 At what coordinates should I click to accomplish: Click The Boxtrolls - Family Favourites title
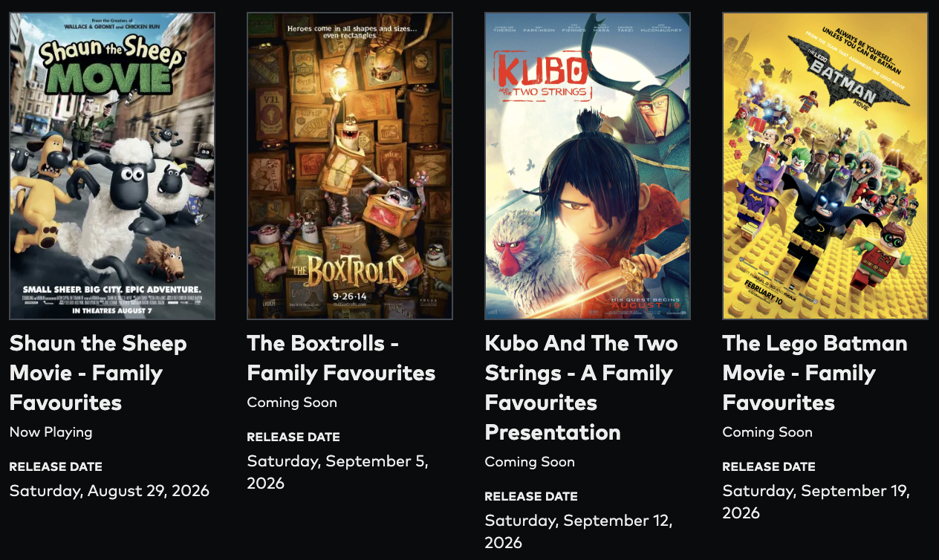341,358
